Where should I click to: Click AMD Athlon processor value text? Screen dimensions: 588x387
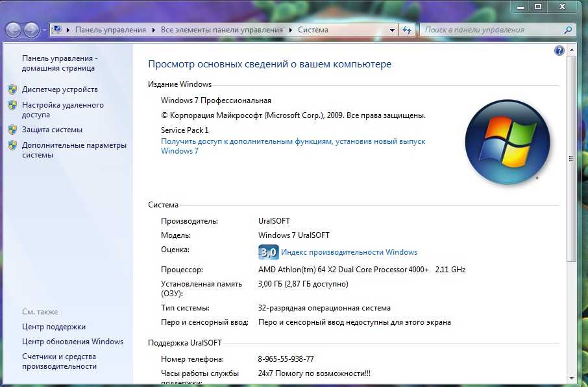coord(361,270)
